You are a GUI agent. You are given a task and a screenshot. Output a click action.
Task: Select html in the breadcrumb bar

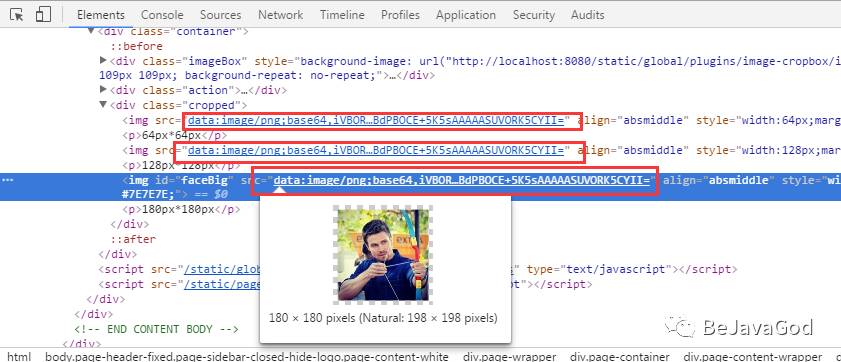point(19,357)
